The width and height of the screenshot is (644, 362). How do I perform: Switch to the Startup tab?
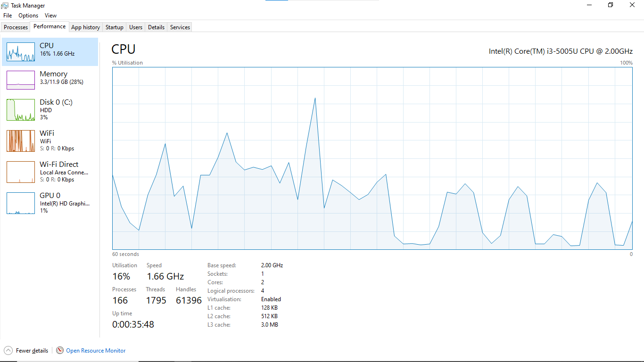(x=115, y=27)
